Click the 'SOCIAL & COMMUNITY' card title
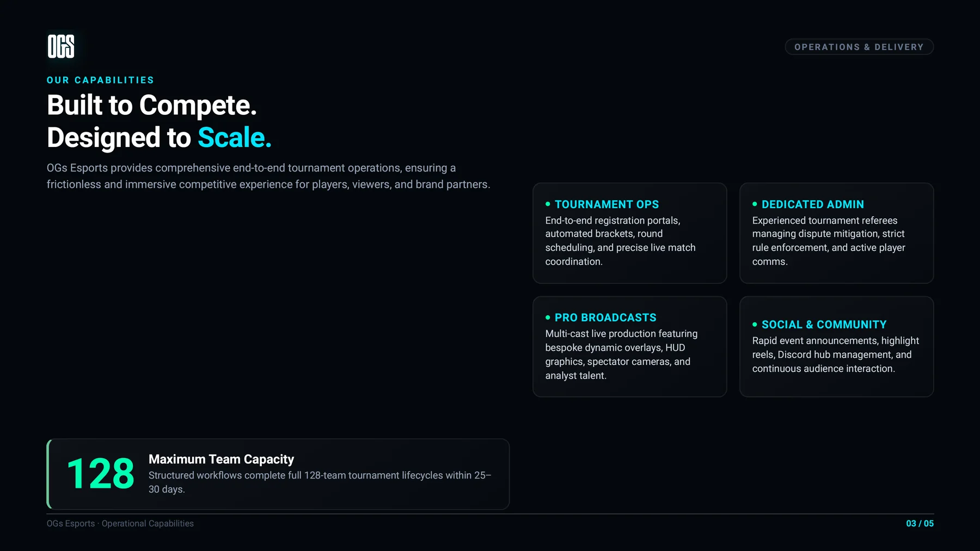This screenshot has height=551, width=980. pyautogui.click(x=824, y=325)
